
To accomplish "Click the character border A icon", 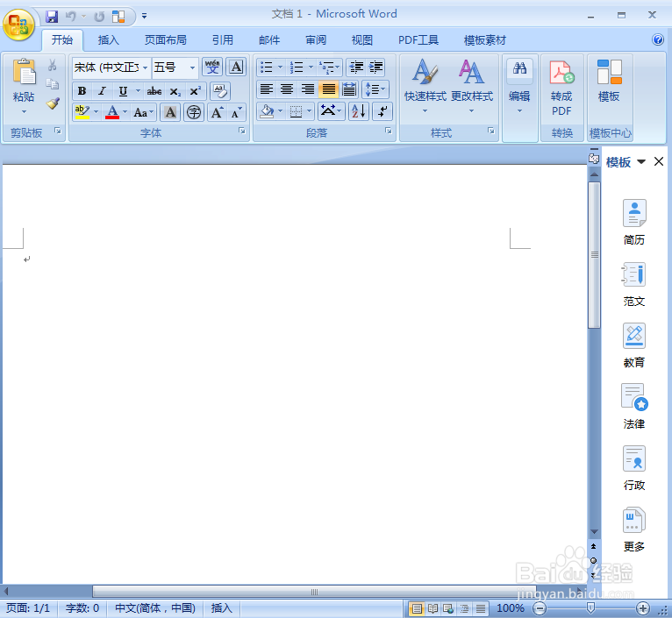I will click(236, 67).
